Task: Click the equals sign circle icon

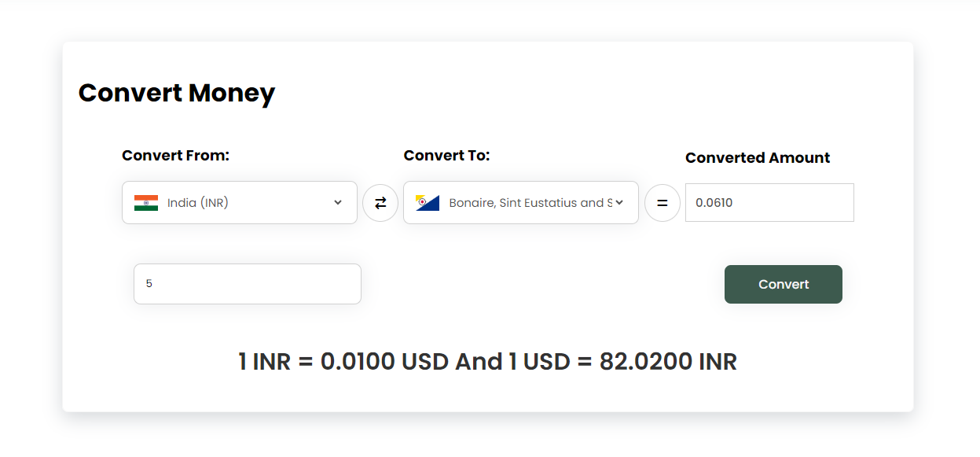Action: coord(663,203)
